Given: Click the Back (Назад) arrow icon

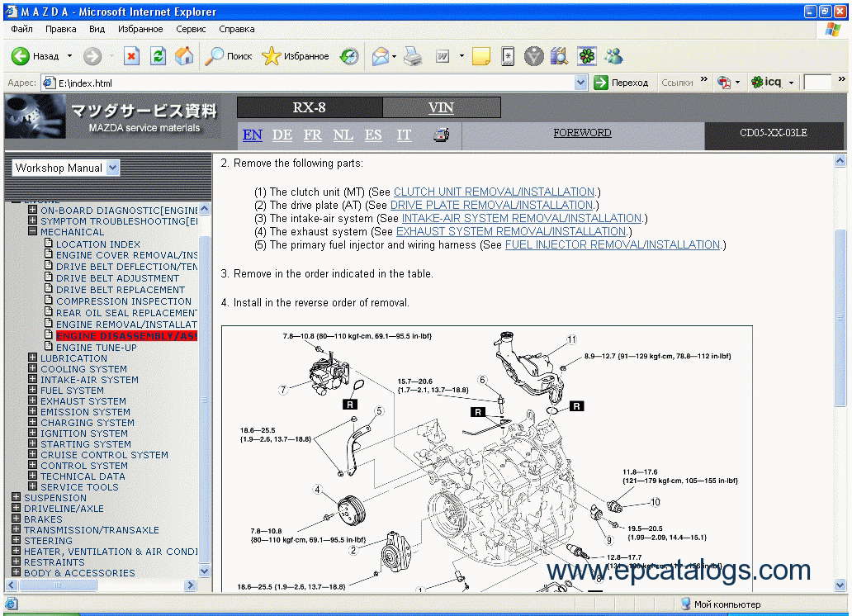Looking at the screenshot, I should coord(21,56).
